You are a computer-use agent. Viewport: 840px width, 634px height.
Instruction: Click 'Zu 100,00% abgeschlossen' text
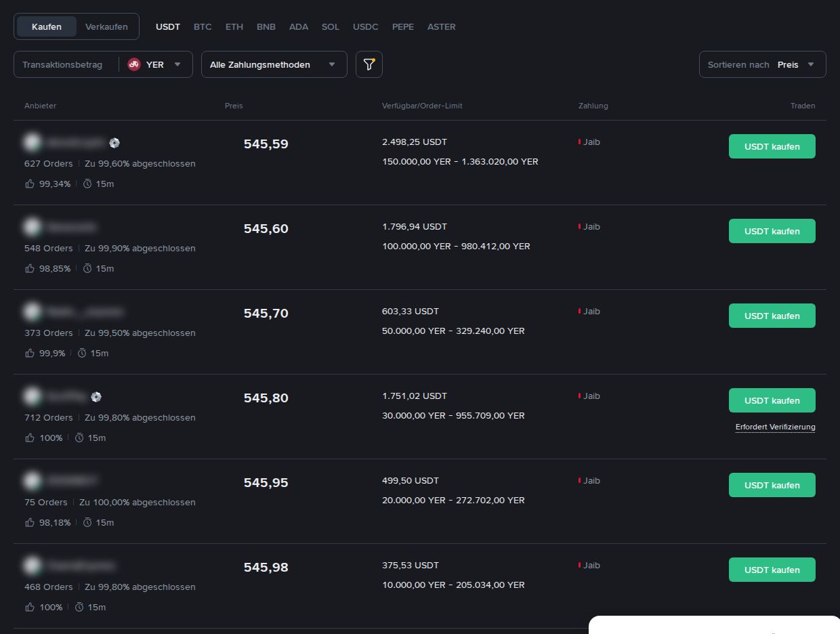pos(138,503)
